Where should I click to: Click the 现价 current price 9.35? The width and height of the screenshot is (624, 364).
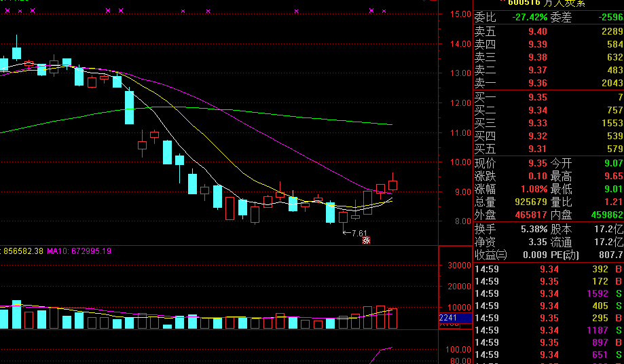(x=538, y=163)
